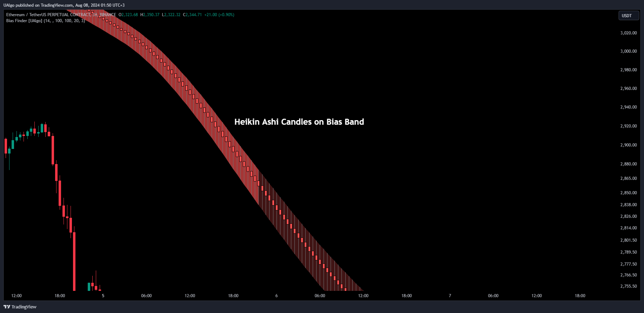Click the 2,755.50 price axis label
The width and height of the screenshot is (644, 313).
point(629,286)
